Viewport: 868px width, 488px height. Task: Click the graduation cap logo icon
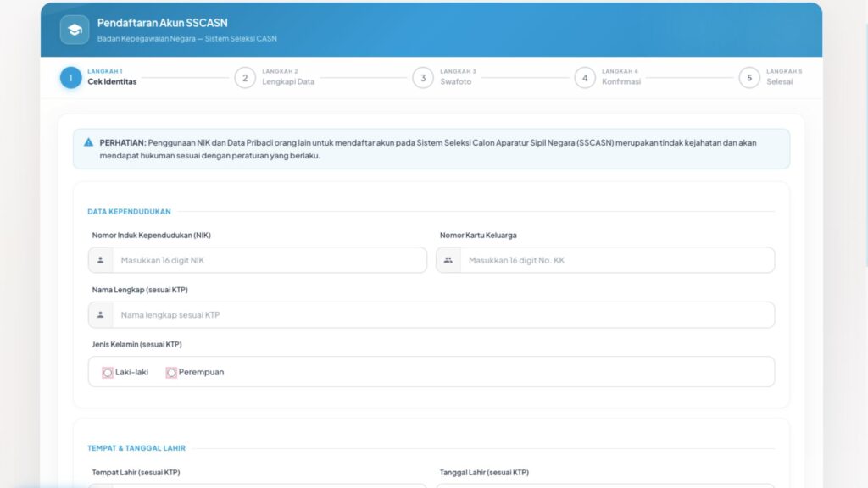[x=75, y=30]
